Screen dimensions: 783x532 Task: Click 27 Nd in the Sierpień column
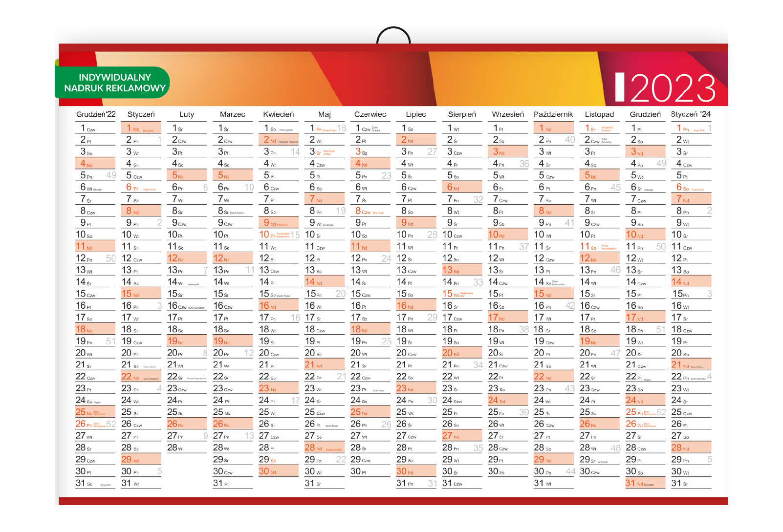click(x=462, y=436)
